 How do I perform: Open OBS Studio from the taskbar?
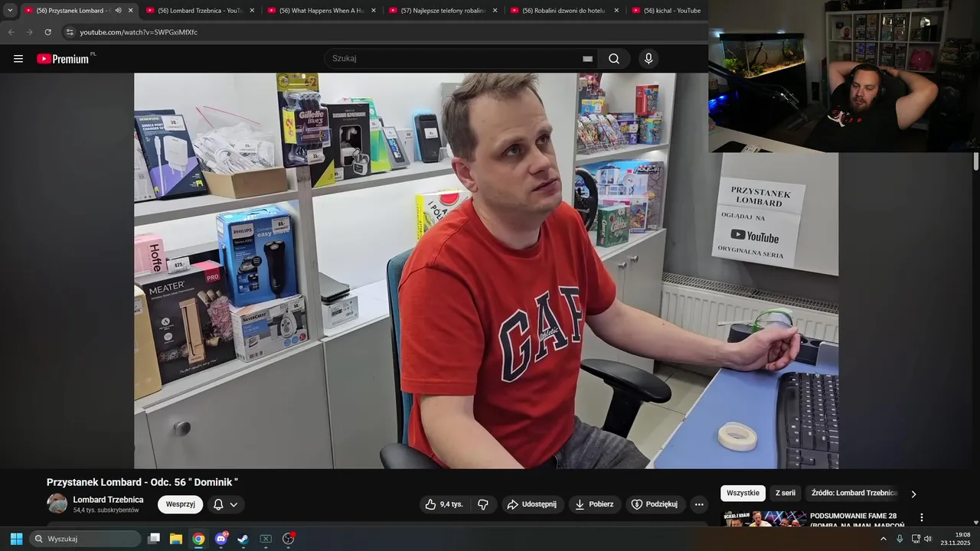289,539
